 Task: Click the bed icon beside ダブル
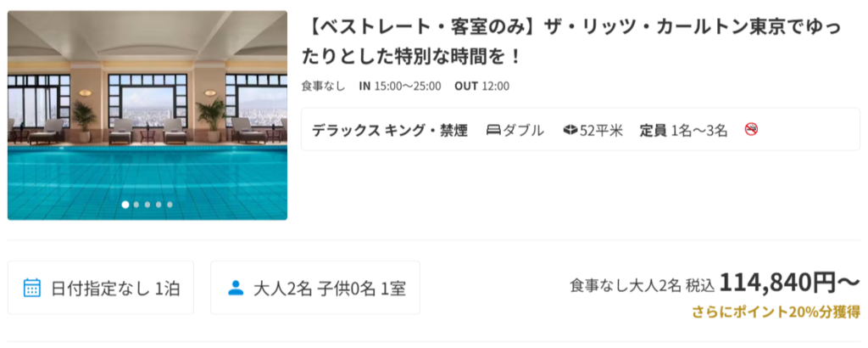(x=493, y=130)
